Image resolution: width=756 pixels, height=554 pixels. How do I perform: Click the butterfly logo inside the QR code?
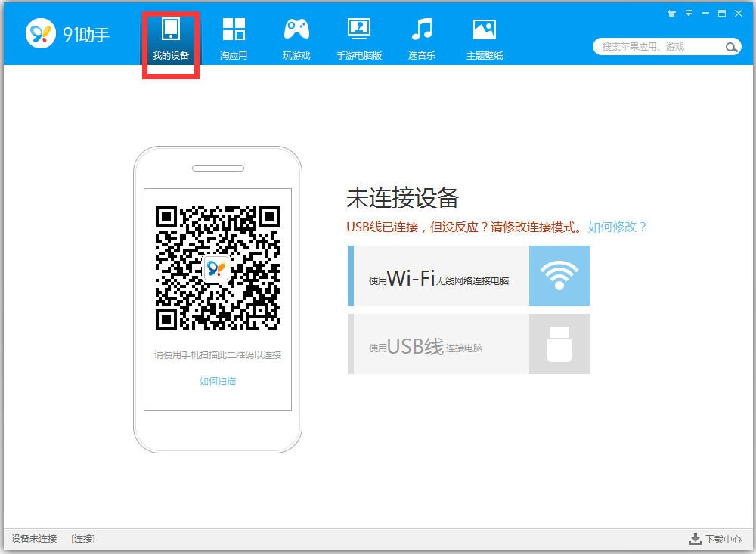pos(216,268)
